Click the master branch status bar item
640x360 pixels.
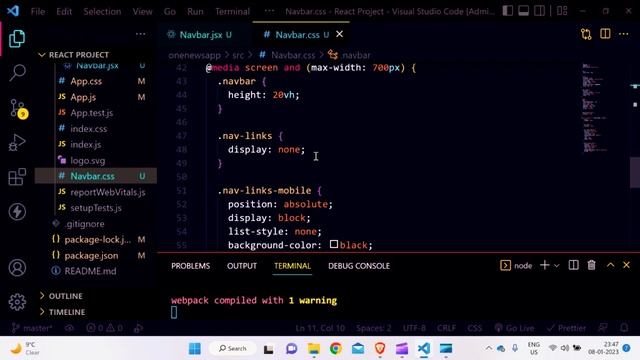click(x=32, y=328)
